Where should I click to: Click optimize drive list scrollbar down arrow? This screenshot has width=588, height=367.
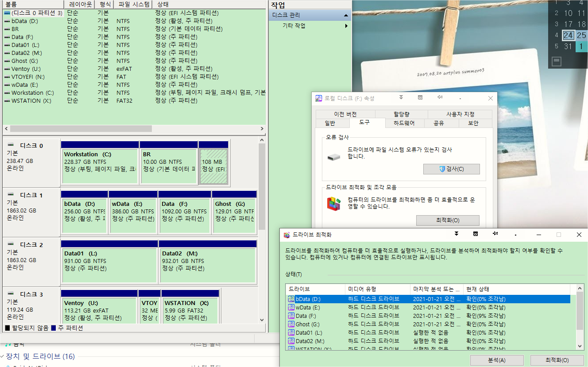tap(580, 345)
